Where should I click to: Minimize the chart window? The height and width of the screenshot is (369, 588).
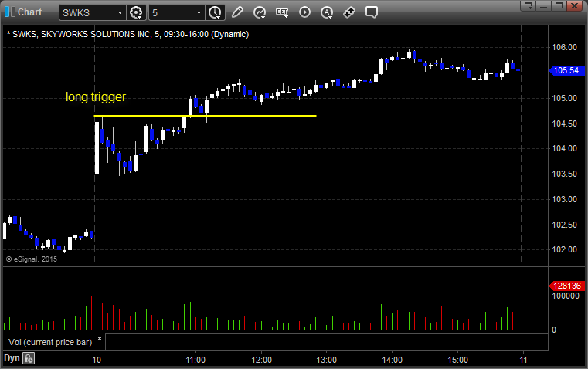coord(544,5)
